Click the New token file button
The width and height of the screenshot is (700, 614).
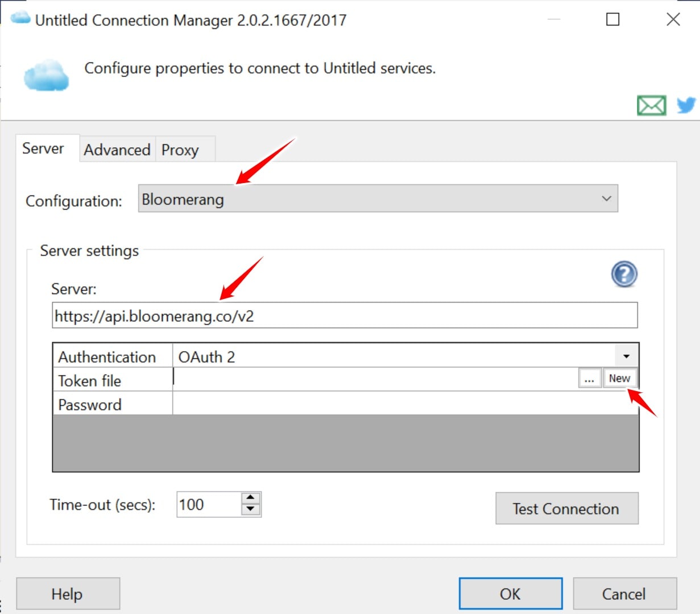coord(619,378)
